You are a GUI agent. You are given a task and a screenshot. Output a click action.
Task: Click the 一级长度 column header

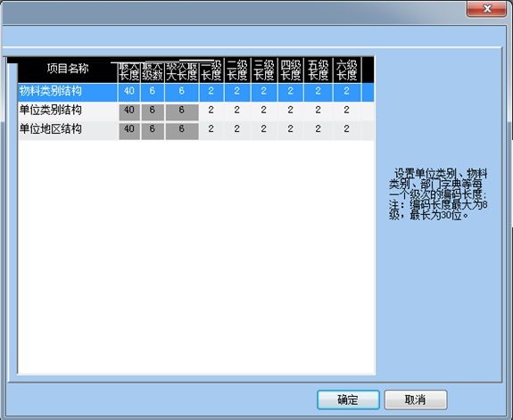coord(211,70)
